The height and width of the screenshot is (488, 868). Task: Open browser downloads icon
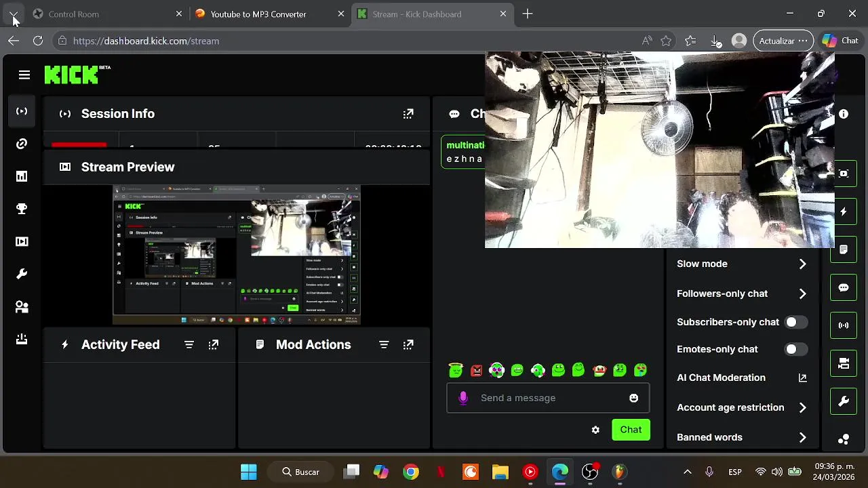716,41
